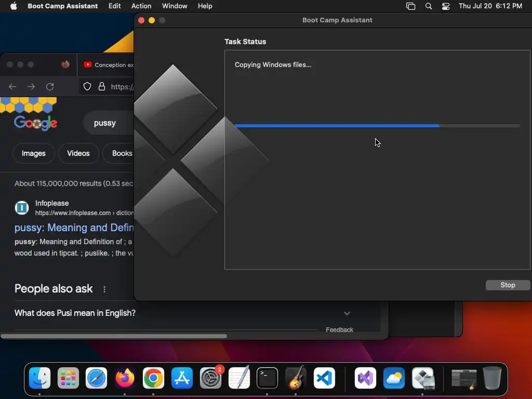Image resolution: width=532 pixels, height=399 pixels.
Task: Open the Action menu
Action: 141,6
